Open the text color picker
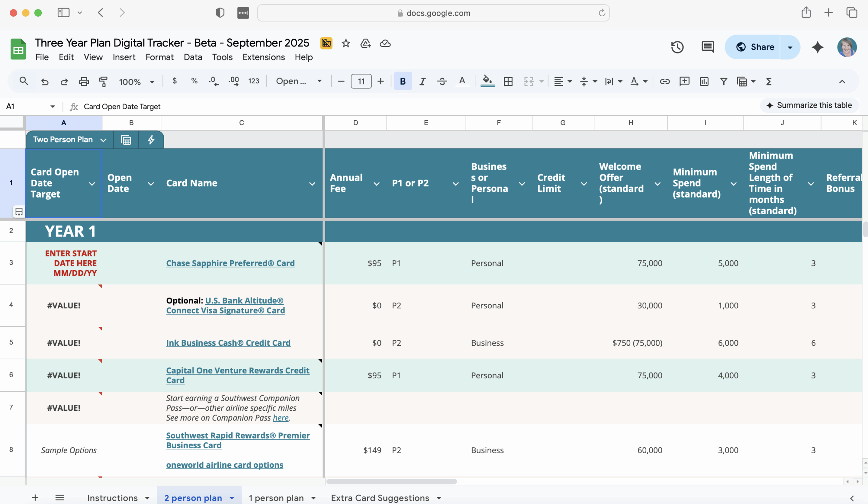This screenshot has width=868, height=504. (462, 82)
